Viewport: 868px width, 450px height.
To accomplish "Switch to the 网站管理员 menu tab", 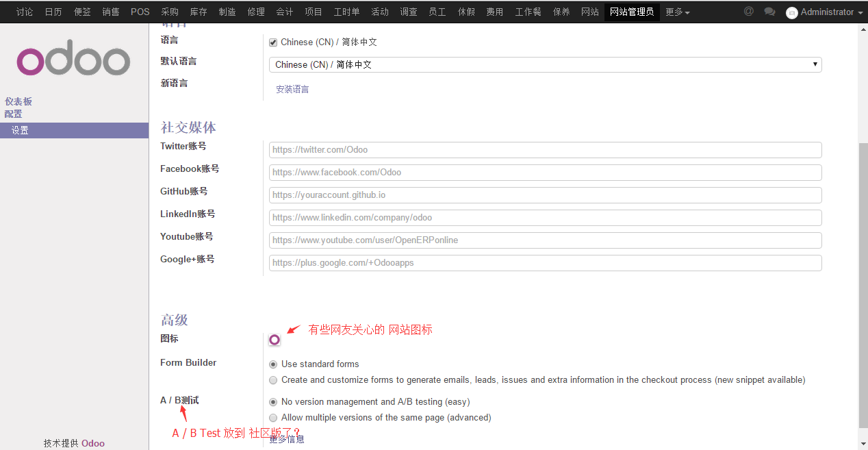I will 631,12.
